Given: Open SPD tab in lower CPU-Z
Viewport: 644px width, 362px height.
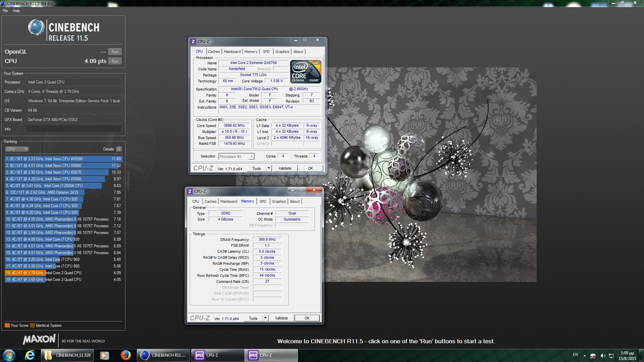Looking at the screenshot, I should tap(263, 201).
